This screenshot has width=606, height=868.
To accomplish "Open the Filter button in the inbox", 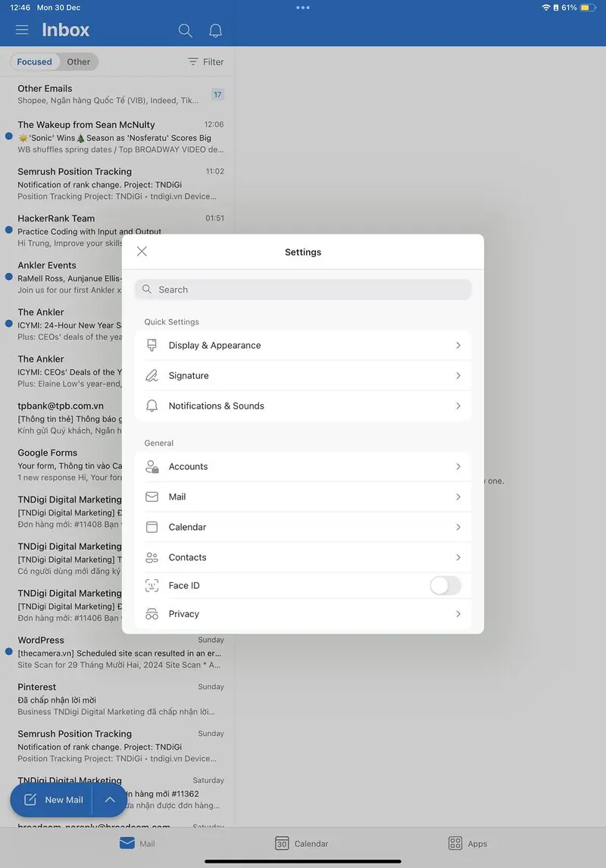I will 206,61.
